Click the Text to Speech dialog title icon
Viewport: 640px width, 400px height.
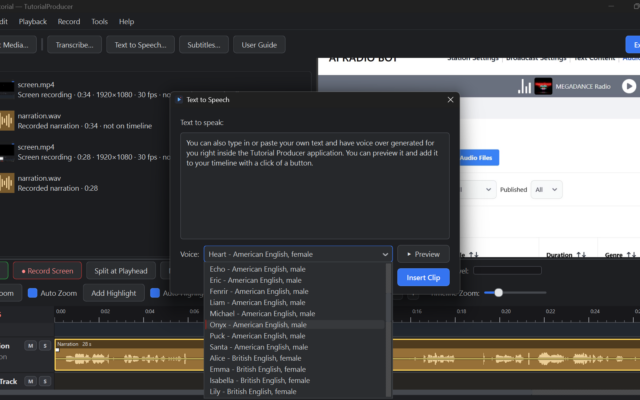[179, 100]
